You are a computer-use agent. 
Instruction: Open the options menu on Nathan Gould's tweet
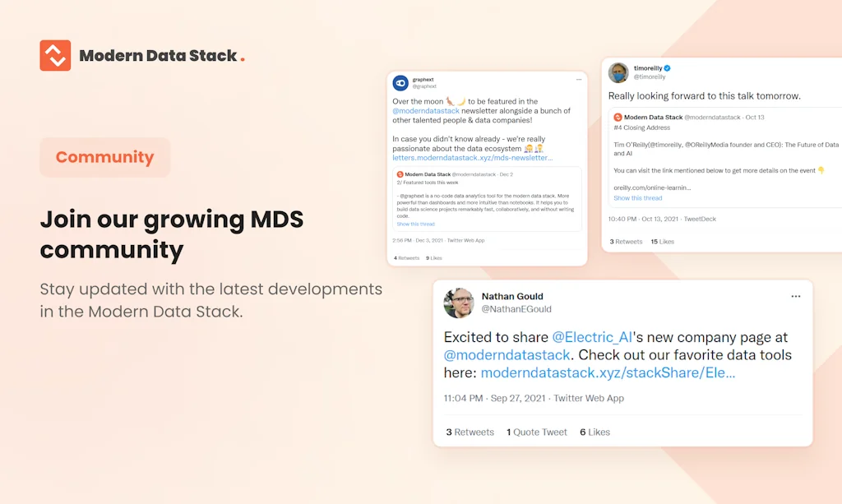point(795,296)
